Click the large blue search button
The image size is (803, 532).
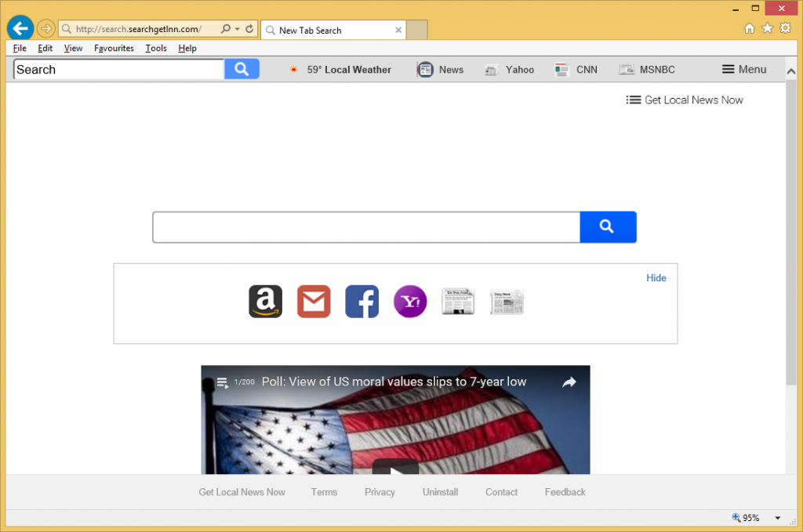coord(608,227)
